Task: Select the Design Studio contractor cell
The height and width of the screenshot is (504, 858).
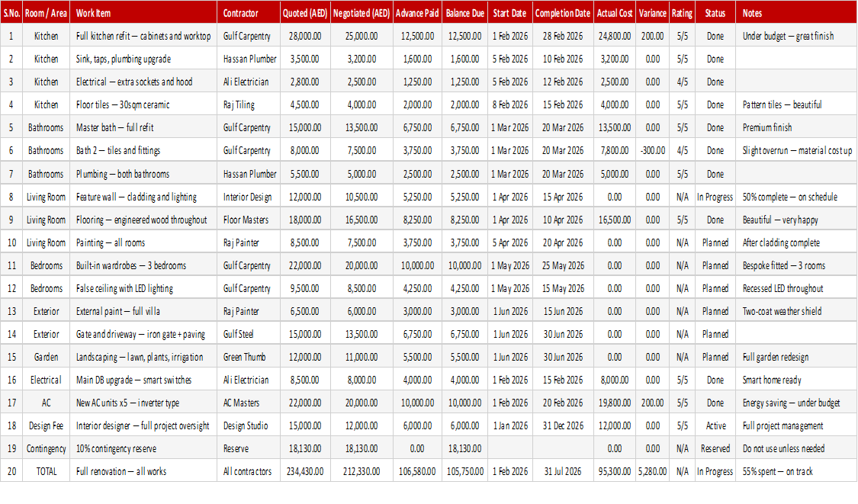Action: point(249,425)
